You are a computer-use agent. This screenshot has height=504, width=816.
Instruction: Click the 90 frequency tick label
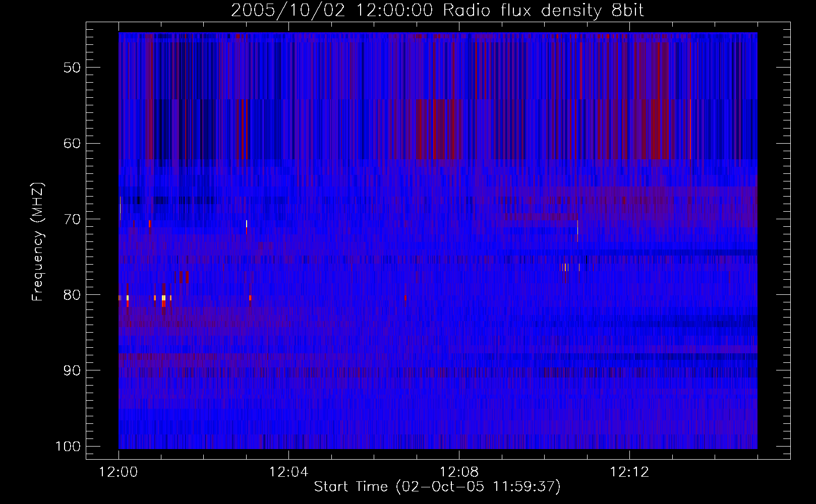pyautogui.click(x=72, y=370)
